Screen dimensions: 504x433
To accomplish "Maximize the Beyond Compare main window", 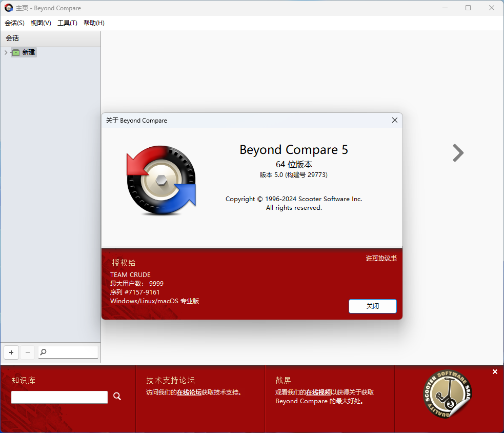I will tap(468, 8).
